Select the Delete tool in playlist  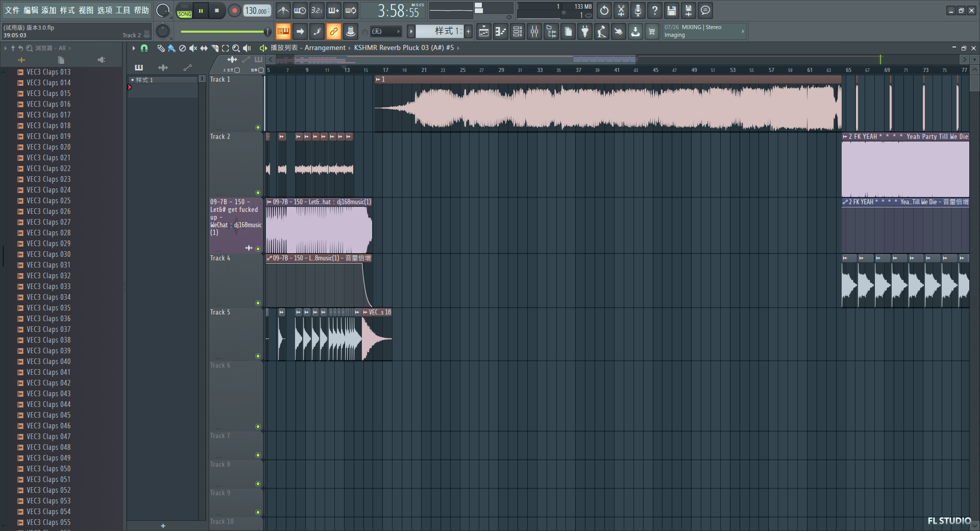[x=182, y=48]
